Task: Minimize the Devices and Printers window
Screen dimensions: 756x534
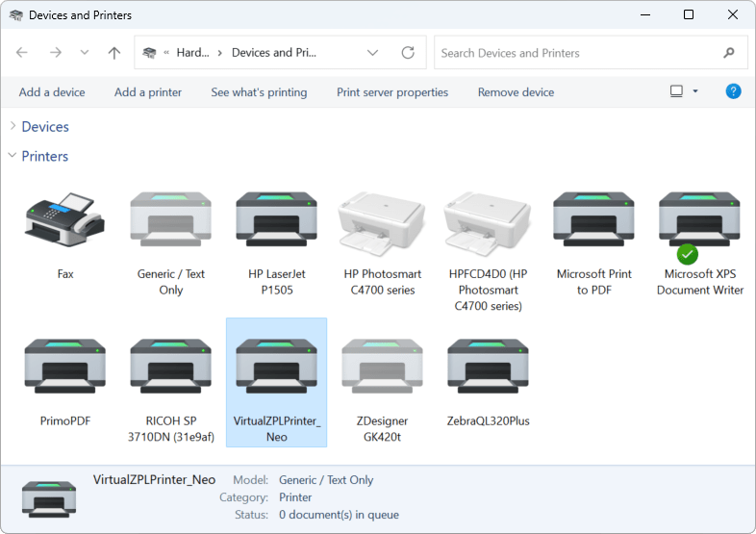Action: [645, 15]
